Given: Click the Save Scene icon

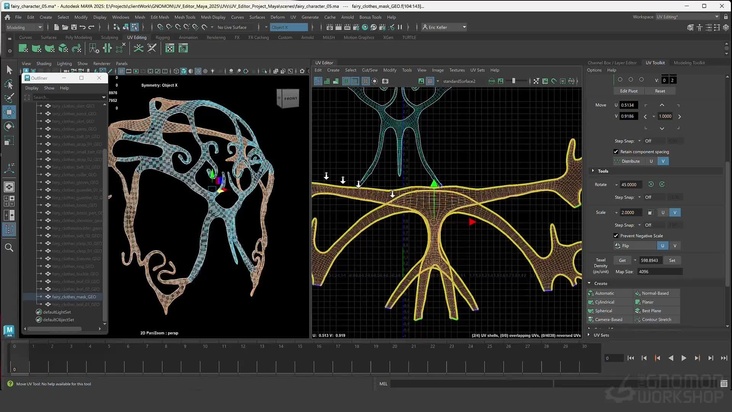Looking at the screenshot, I should tap(74, 27).
